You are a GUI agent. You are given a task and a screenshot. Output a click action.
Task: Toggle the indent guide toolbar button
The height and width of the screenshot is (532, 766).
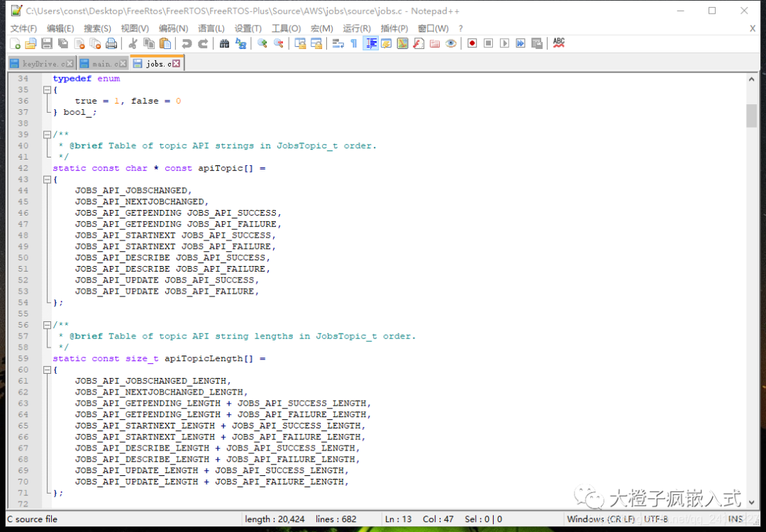click(x=370, y=44)
